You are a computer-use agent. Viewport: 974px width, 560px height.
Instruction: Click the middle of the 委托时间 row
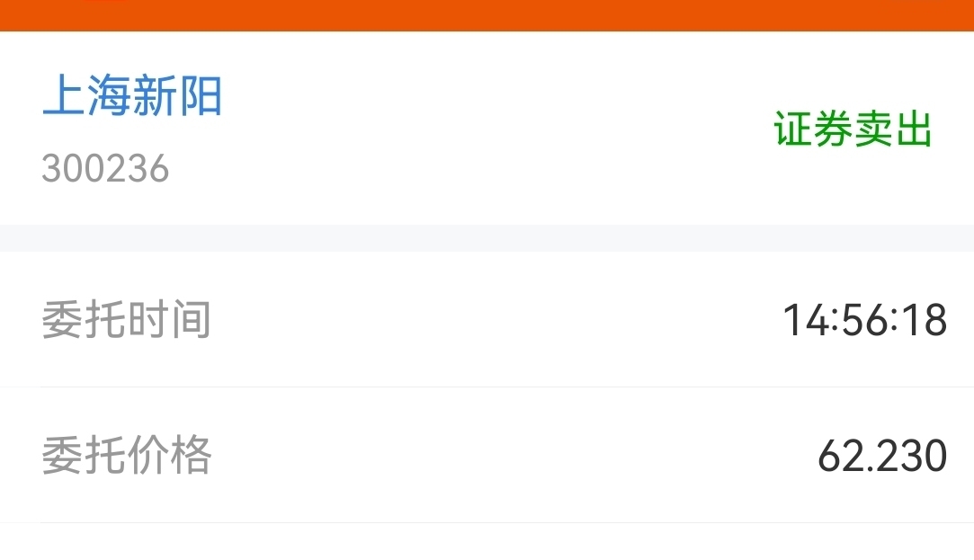[487, 319]
